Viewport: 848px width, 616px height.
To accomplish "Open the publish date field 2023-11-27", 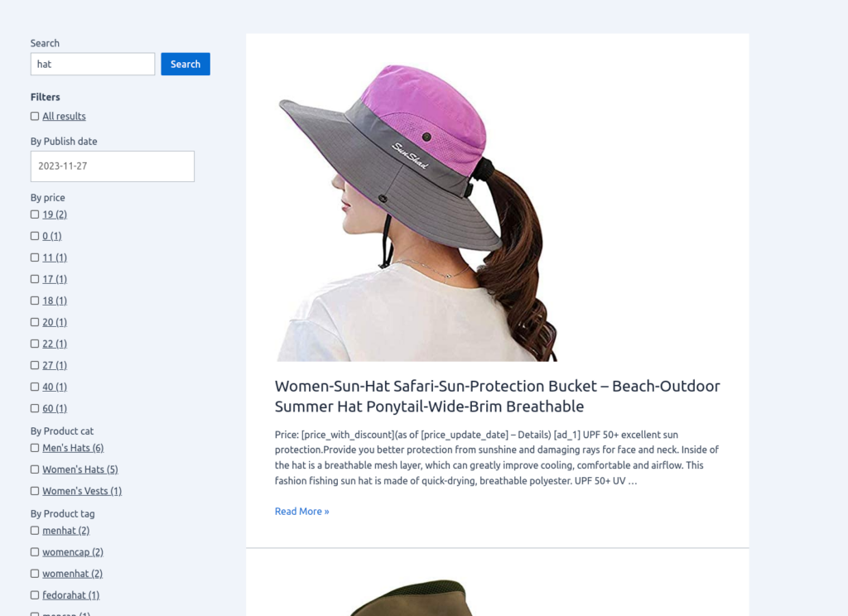I will click(x=113, y=166).
